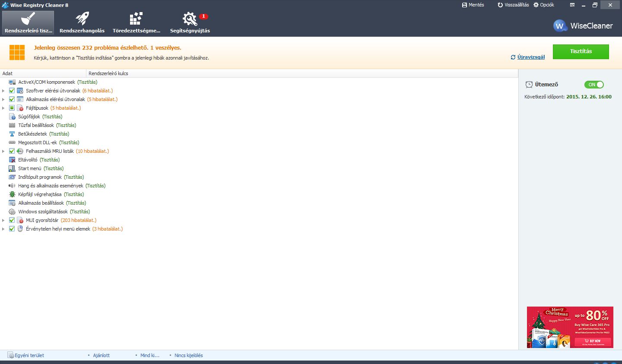Screen dimensions: 622x364
Task: Click the Start menü icon
Action: (x=12, y=168)
